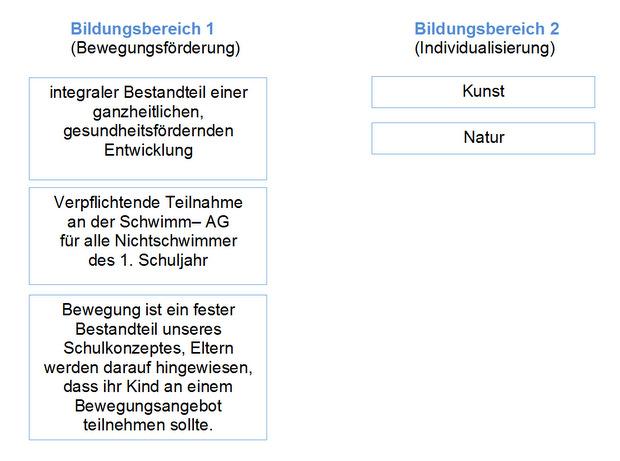Click the (Individualisierung) subtitle

point(485,48)
